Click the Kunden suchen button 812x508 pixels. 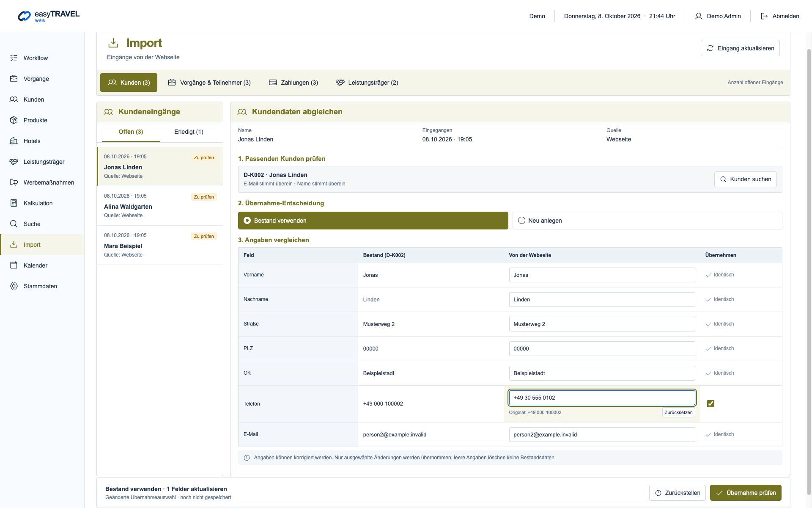745,179
